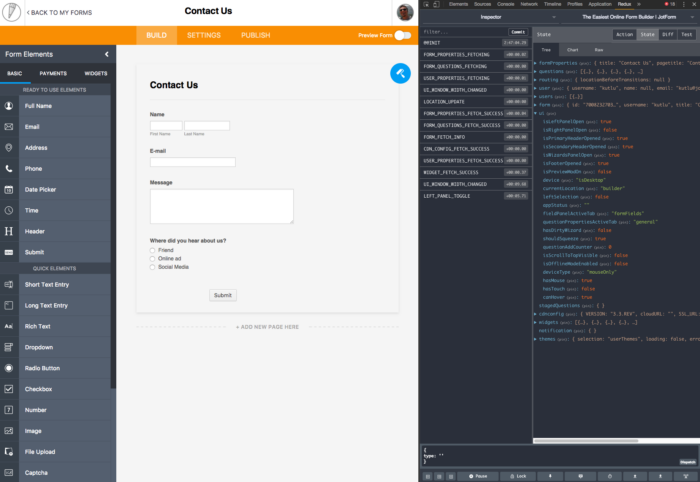
Task: Click the Message text area
Action: pos(221,206)
